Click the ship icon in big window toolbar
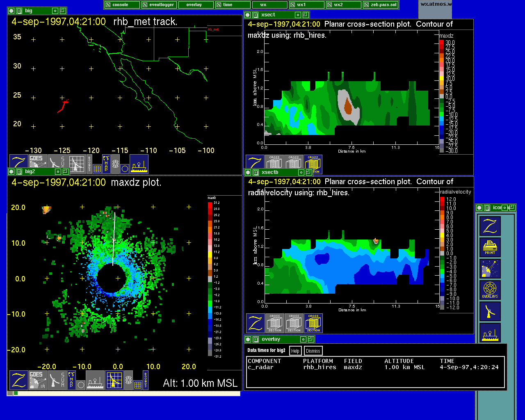The width and height of the screenshot is (525, 420). 139,164
